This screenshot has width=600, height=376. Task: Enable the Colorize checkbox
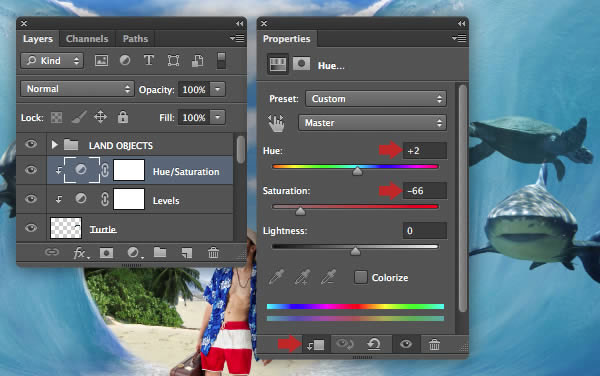coord(360,277)
